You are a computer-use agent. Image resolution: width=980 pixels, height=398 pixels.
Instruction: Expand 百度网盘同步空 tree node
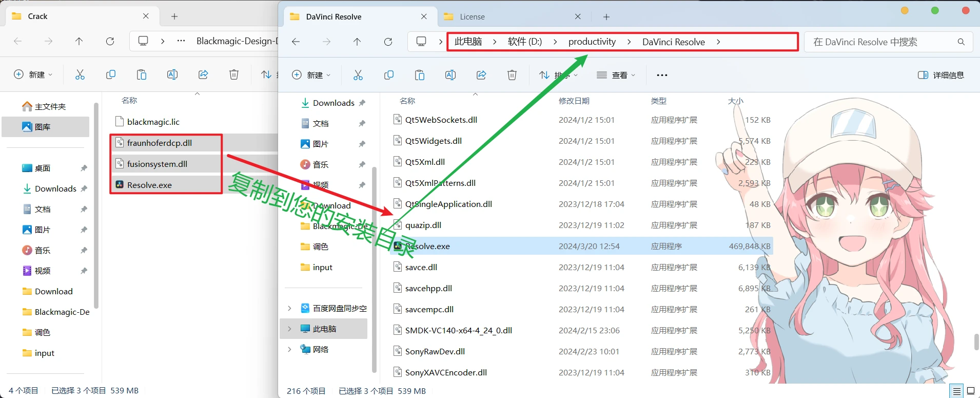[x=289, y=308]
